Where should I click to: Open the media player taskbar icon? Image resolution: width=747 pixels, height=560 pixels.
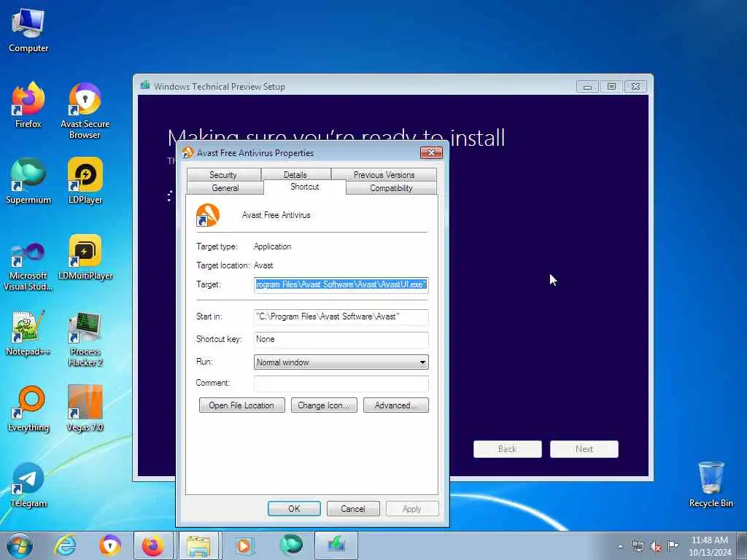pos(244,545)
